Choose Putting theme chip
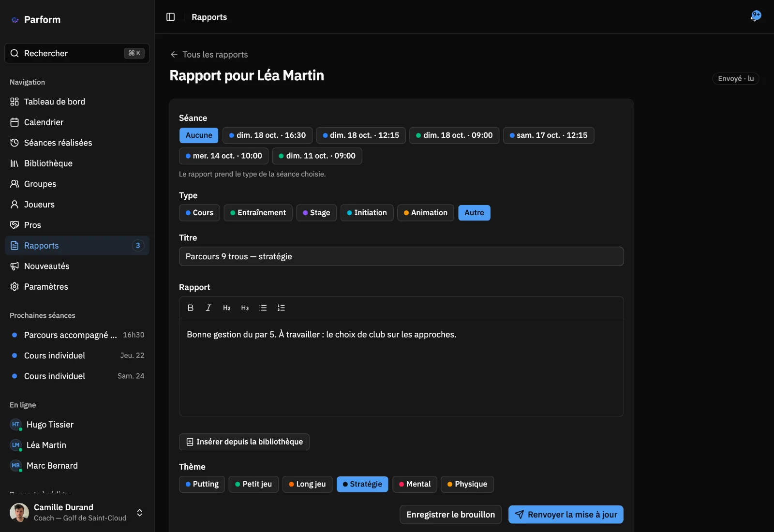 tap(202, 484)
